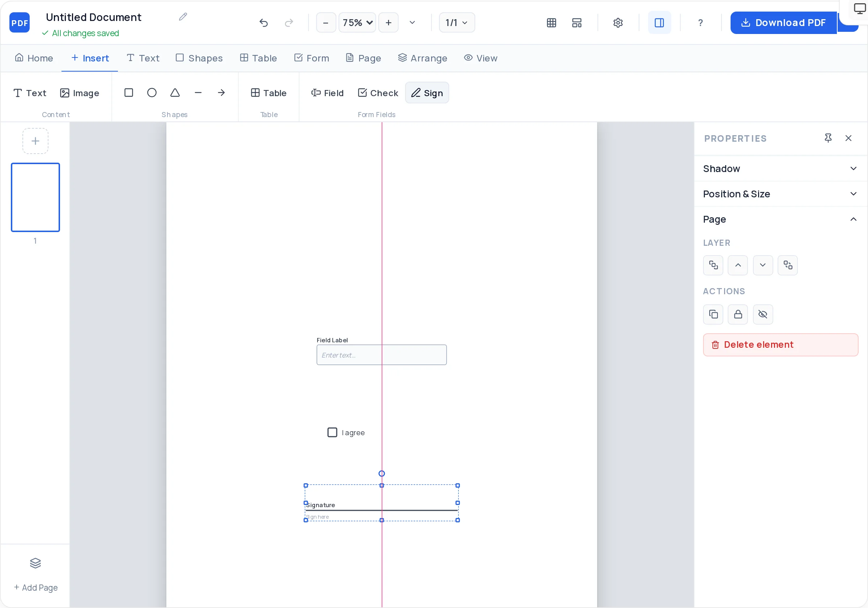
Task: Open the layout templates icon
Action: (x=576, y=23)
